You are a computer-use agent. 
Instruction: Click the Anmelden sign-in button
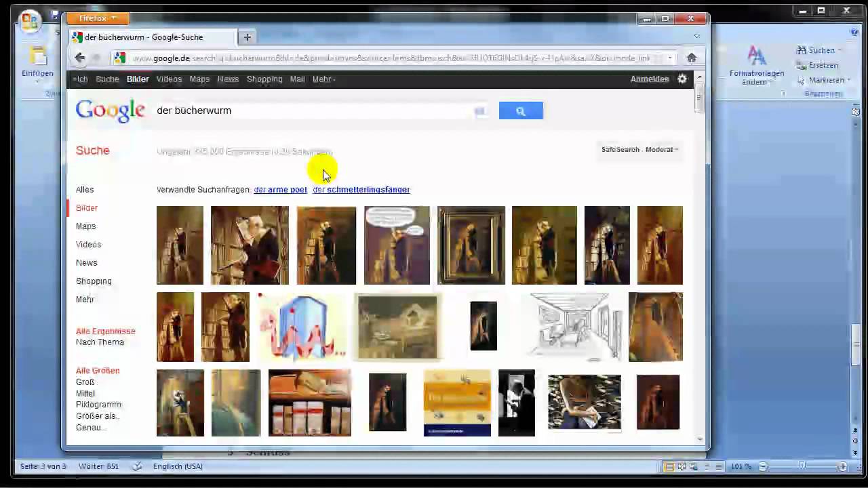[650, 79]
